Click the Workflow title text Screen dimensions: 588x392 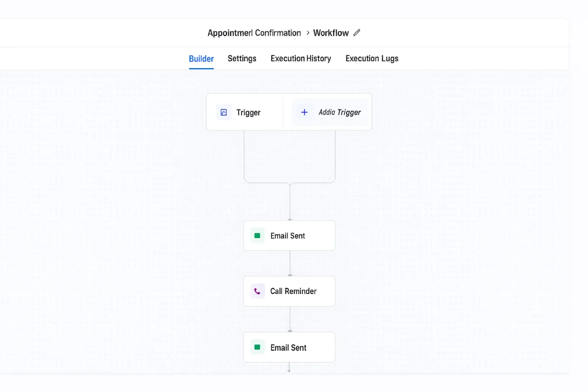coord(331,33)
